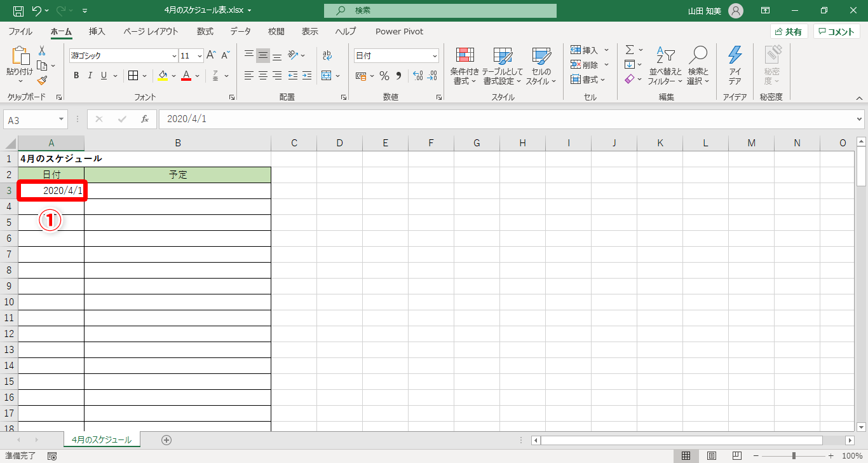This screenshot has height=463, width=868.
Task: Open the font size dropdown
Action: coord(200,55)
